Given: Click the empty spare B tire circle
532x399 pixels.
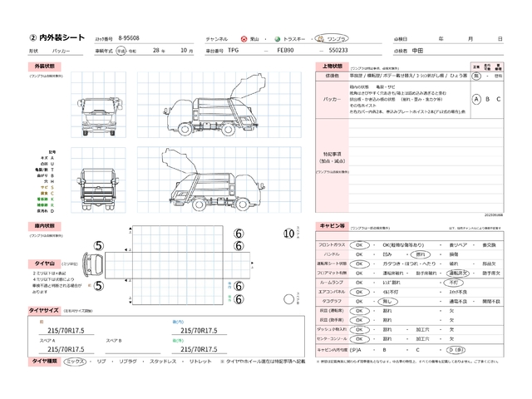Looking at the screenshot, I should coord(293,298).
